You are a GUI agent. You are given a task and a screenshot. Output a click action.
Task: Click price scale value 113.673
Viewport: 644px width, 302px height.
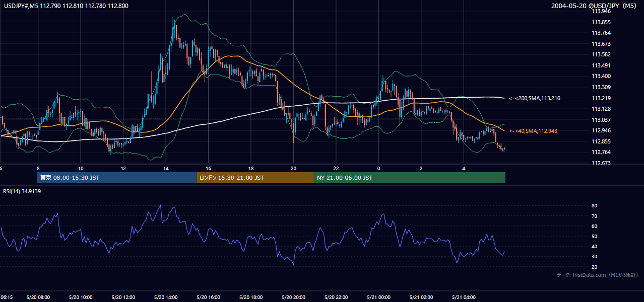pos(601,44)
